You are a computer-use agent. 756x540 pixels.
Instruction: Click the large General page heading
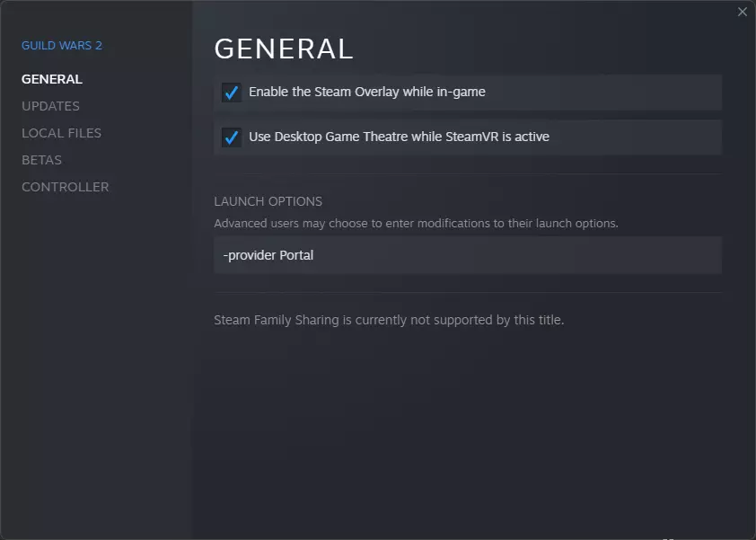[x=284, y=49]
